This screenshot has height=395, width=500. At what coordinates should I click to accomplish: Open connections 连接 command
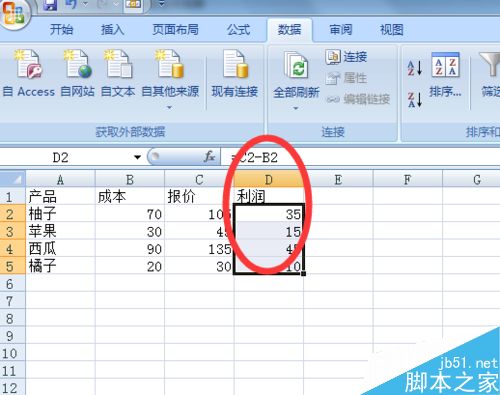pos(346,57)
